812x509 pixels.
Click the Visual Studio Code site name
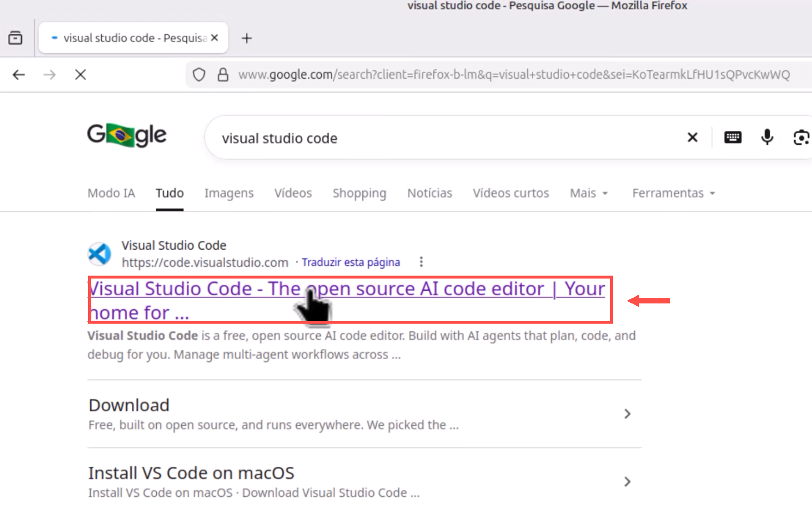point(174,246)
